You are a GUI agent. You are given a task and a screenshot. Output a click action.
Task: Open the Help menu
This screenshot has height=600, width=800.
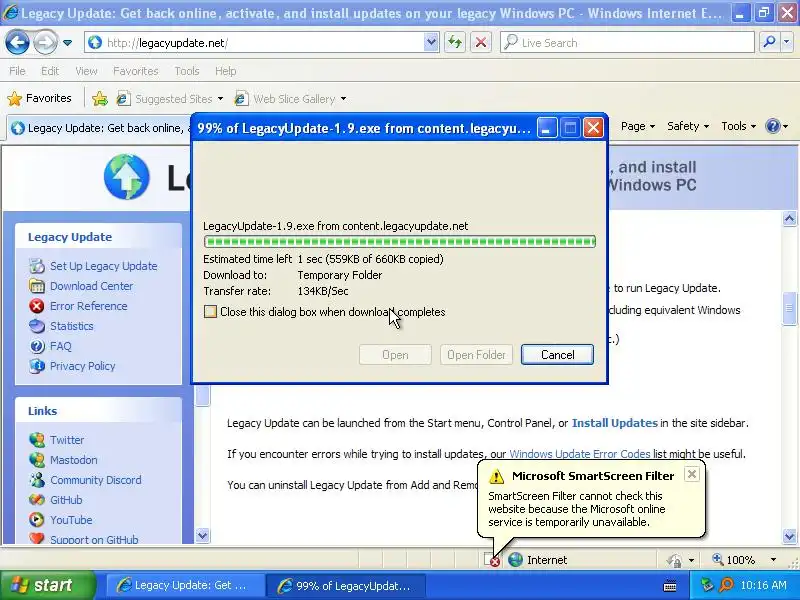[x=225, y=71]
